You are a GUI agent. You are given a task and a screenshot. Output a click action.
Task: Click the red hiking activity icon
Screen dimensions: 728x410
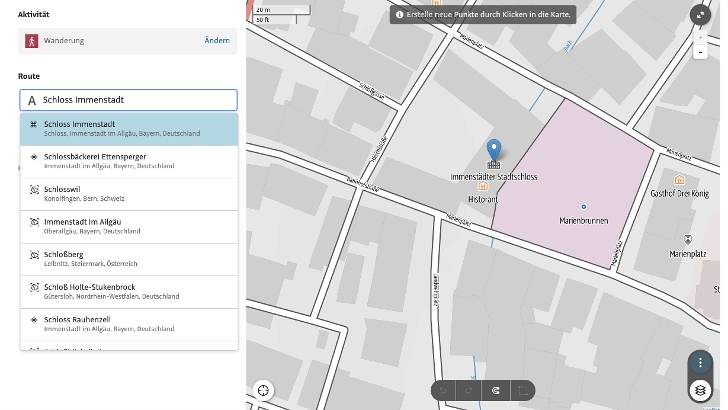(x=32, y=41)
